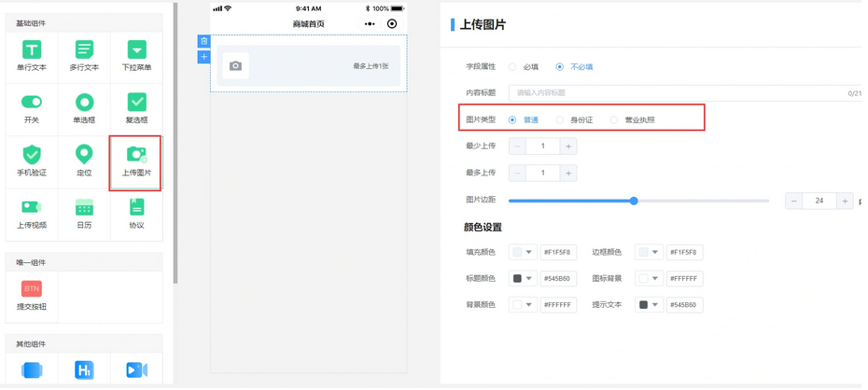Select the 必填 radio option

click(512, 67)
